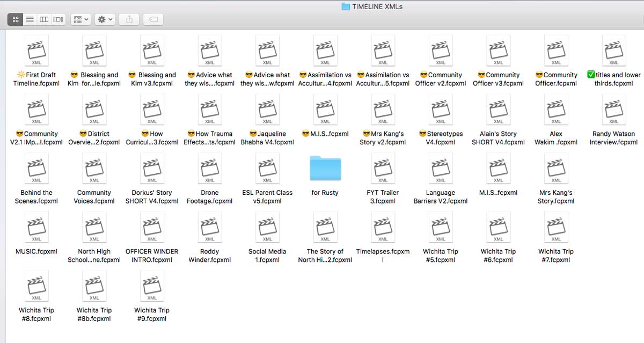644x343 pixels.
Task: Select the Wichita Trip #8b.fcpxml icon
Action: 94,286
